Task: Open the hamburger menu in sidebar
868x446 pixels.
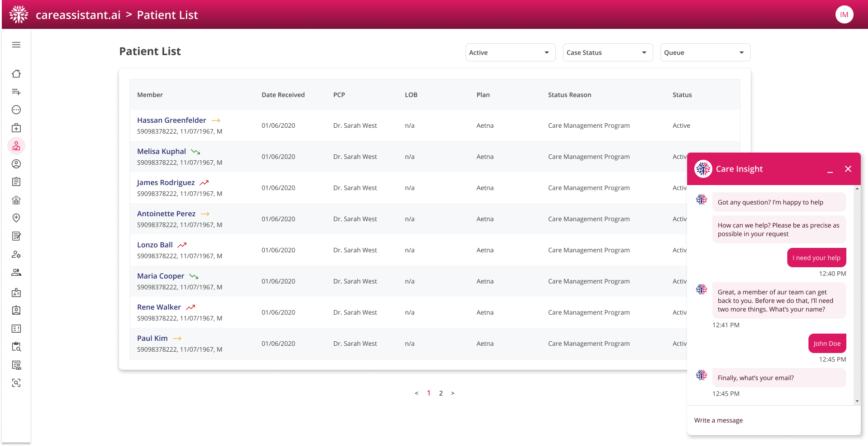Action: [x=16, y=45]
